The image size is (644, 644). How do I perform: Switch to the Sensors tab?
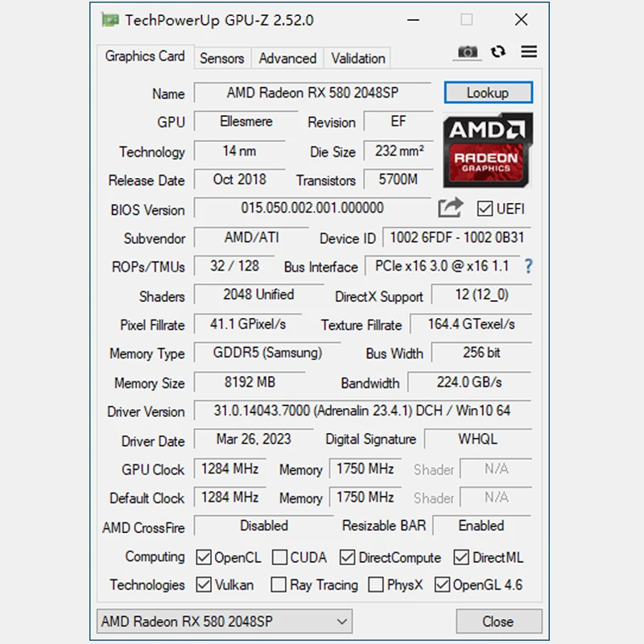click(x=221, y=58)
